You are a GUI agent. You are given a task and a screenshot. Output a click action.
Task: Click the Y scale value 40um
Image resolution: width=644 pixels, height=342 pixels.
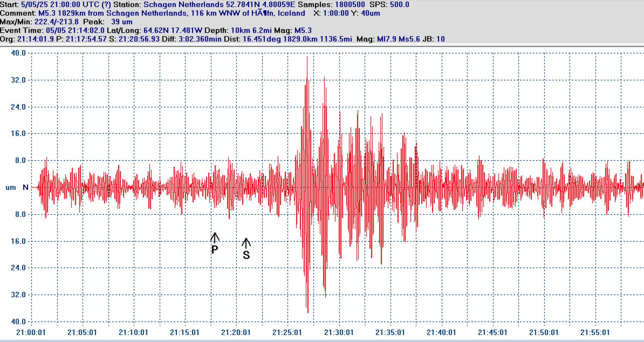coord(370,13)
